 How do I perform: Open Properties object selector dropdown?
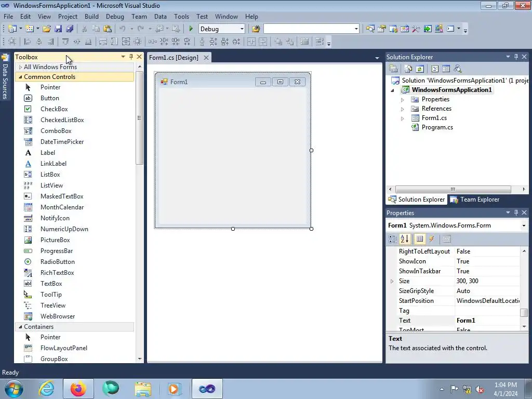coord(524,225)
